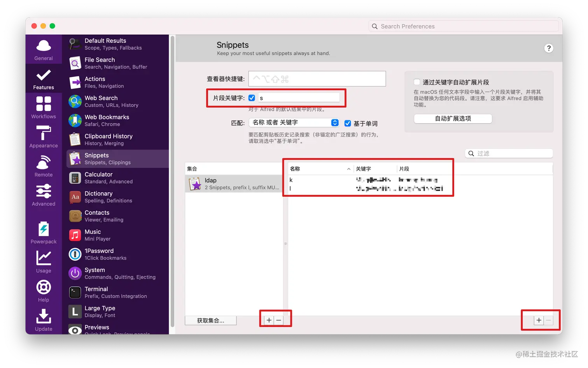Image resolution: width=588 pixels, height=368 pixels.
Task: Select the Clipboard History icon
Action: click(75, 140)
